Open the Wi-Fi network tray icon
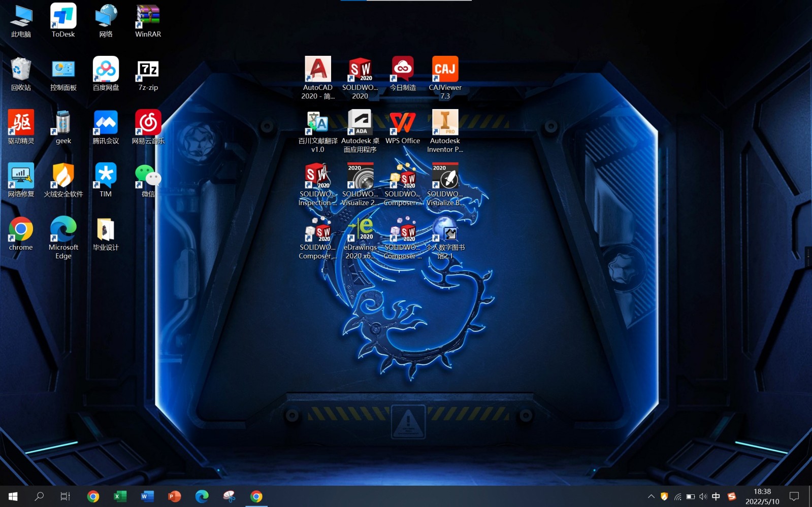Viewport: 812px width, 507px height. point(677,496)
